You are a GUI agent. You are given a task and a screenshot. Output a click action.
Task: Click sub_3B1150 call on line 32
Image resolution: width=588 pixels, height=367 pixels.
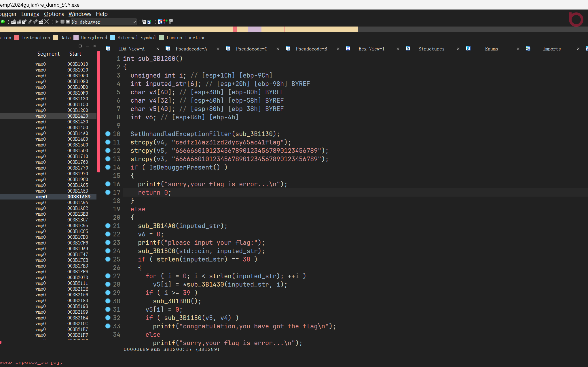(183, 318)
